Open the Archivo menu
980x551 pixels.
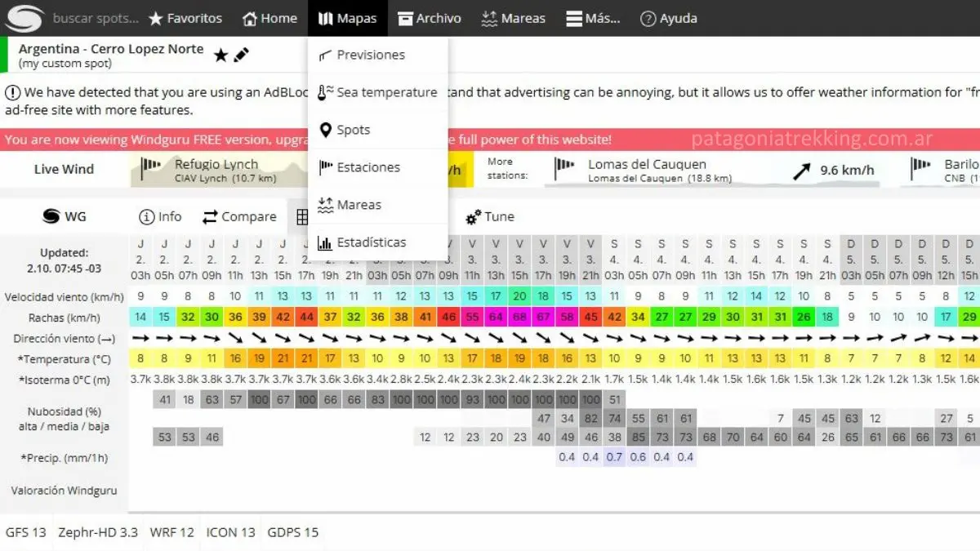(430, 18)
